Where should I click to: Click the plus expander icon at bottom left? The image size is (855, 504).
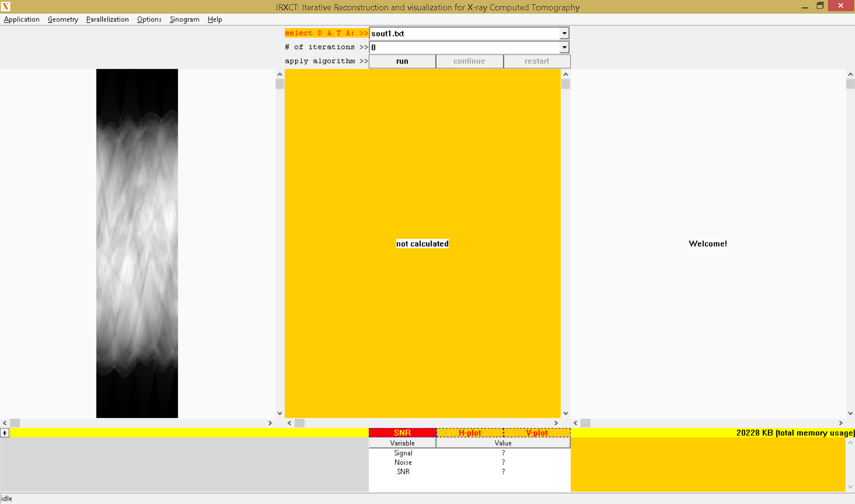(5, 433)
